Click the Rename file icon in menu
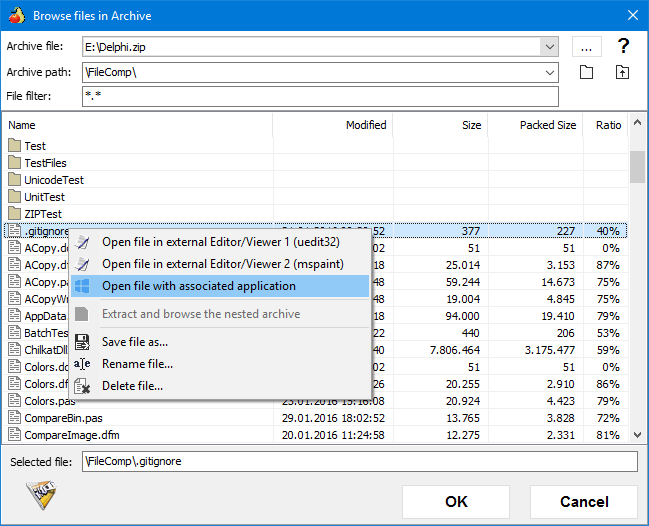The height and width of the screenshot is (526, 649). [83, 364]
